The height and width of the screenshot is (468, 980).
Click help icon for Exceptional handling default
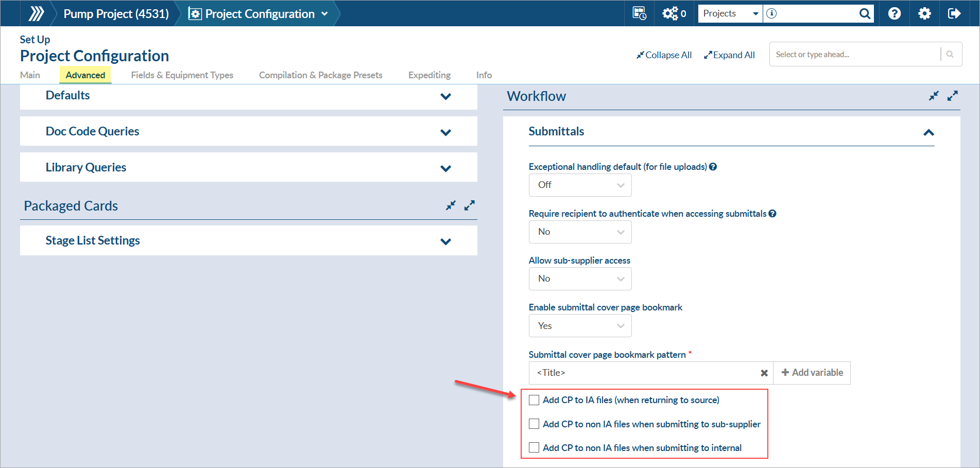tap(713, 167)
